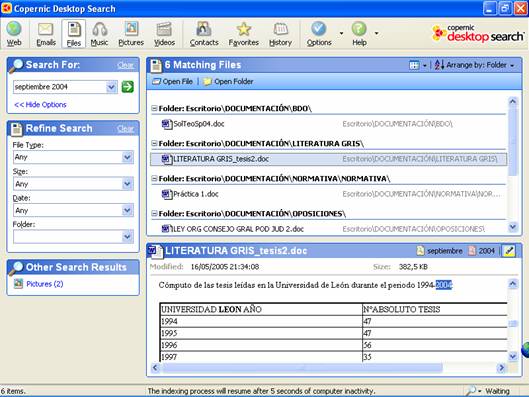Open the Date filter dropdown
The height and width of the screenshot is (397, 529).
(x=127, y=210)
